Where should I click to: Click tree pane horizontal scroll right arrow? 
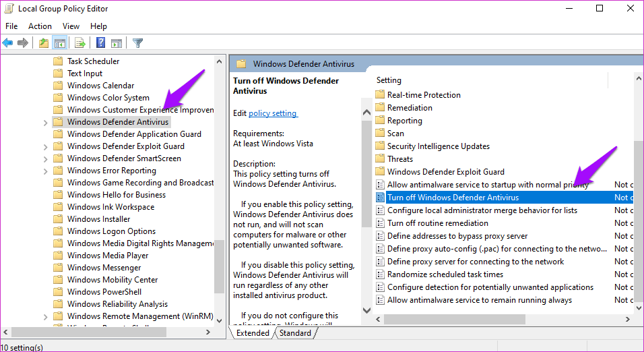click(x=208, y=332)
